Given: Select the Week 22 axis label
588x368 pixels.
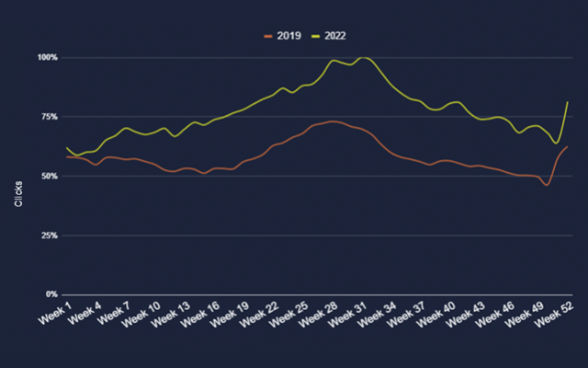Looking at the screenshot, I should [x=259, y=315].
